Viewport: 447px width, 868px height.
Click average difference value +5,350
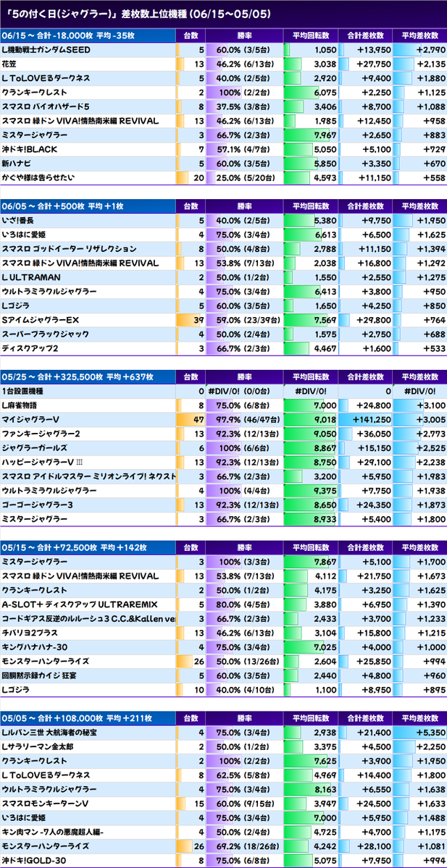pos(419,733)
